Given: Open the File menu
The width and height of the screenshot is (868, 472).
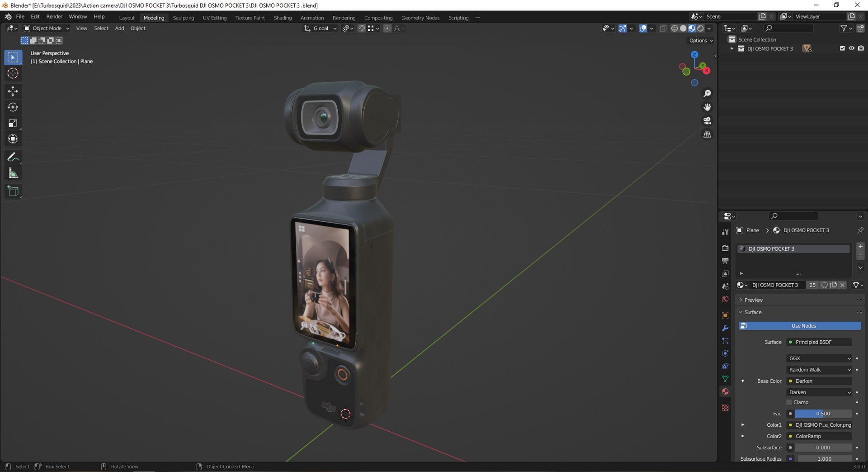Looking at the screenshot, I should coord(20,17).
